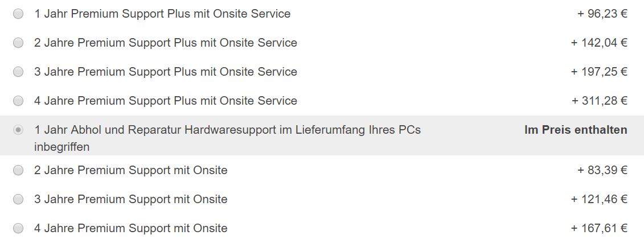Click the label text '1 Jahr Premium Support Plus mit Onsite Service'
This screenshot has height=239, width=644.
(162, 14)
